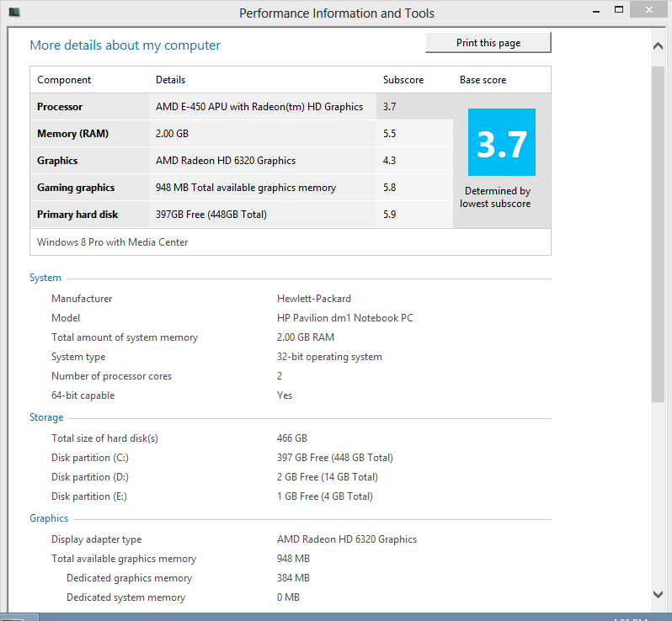Click 948 MB Total available graphics memory cell
Viewport: 672px width, 621px height.
[x=246, y=188]
